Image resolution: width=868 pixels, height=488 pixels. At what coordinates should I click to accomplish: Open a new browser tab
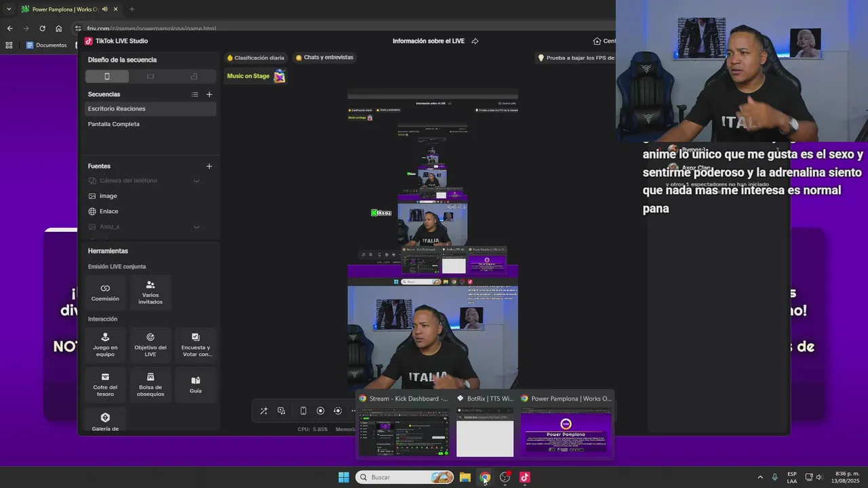coord(132,9)
